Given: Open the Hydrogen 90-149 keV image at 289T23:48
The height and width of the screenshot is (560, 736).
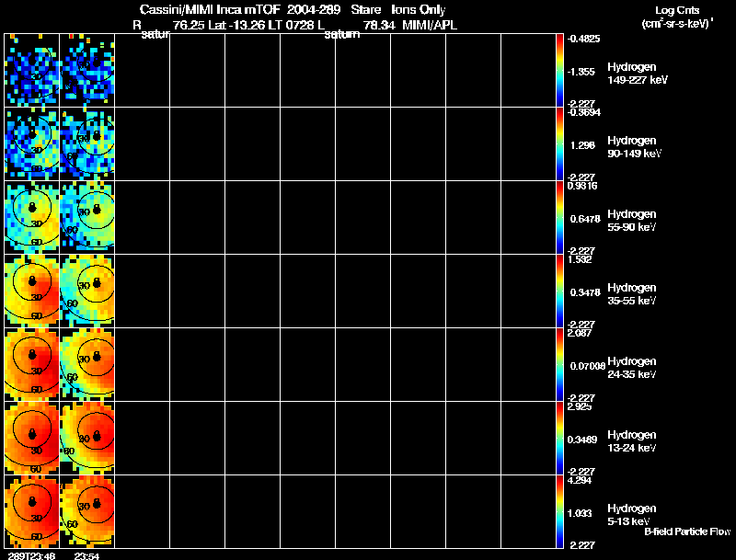Looking at the screenshot, I should (32, 144).
